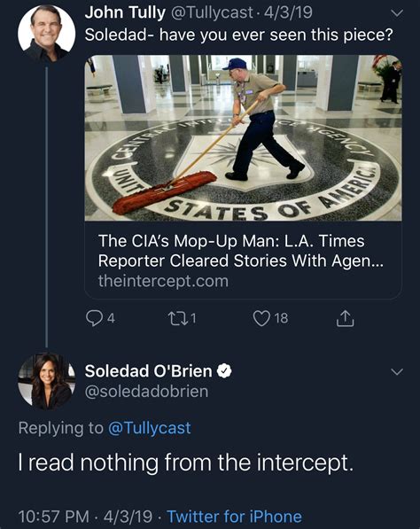
Task: Like the tweet with the heart icon
Action: [261, 318]
